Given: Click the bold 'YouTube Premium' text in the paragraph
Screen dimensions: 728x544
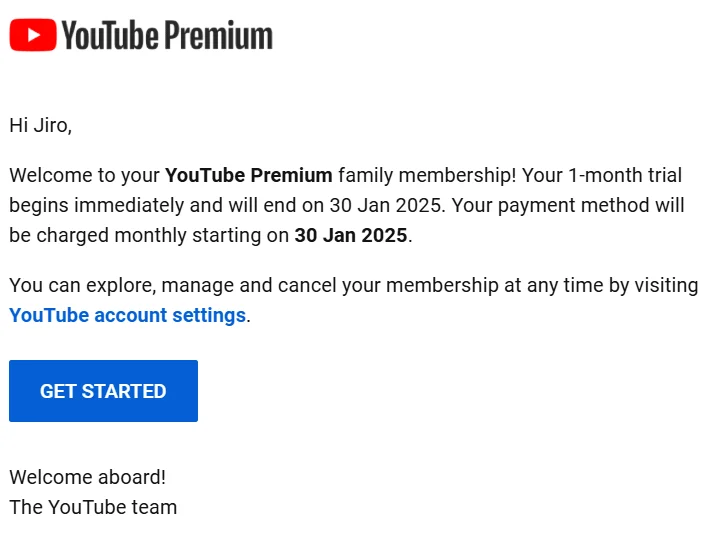Looking at the screenshot, I should 249,175.
